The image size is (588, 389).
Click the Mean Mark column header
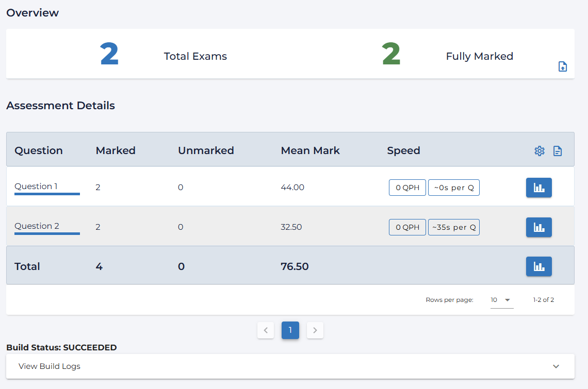pyautogui.click(x=310, y=150)
